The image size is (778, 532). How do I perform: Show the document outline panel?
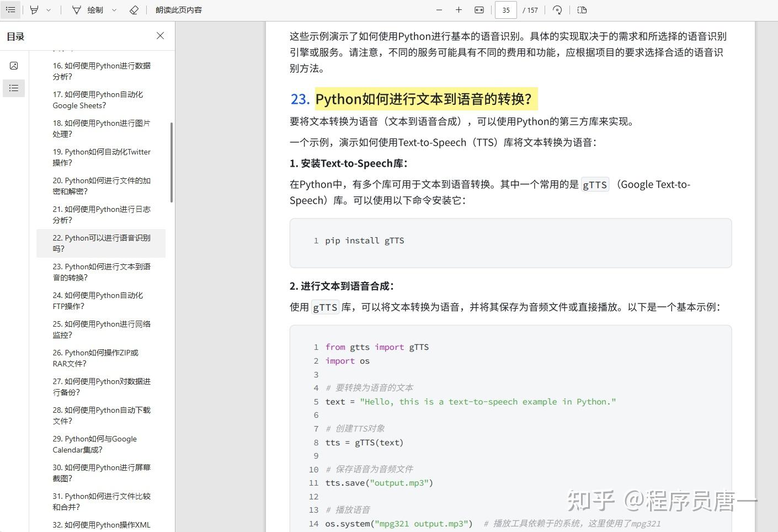point(14,88)
